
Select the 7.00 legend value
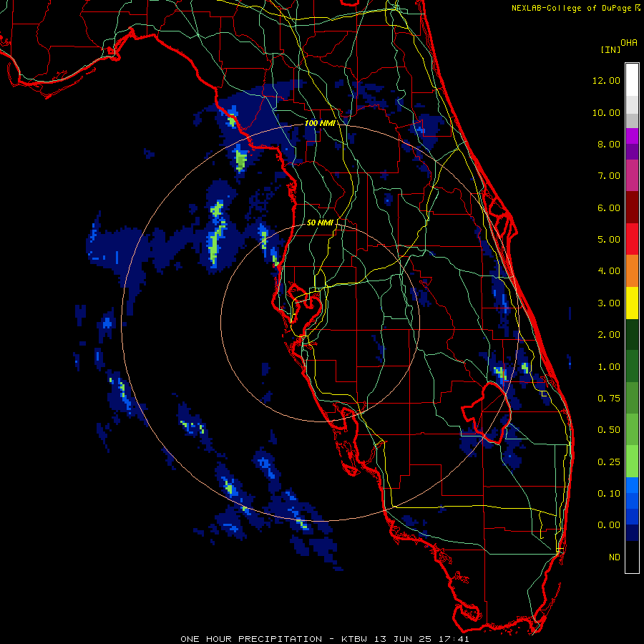(609, 176)
